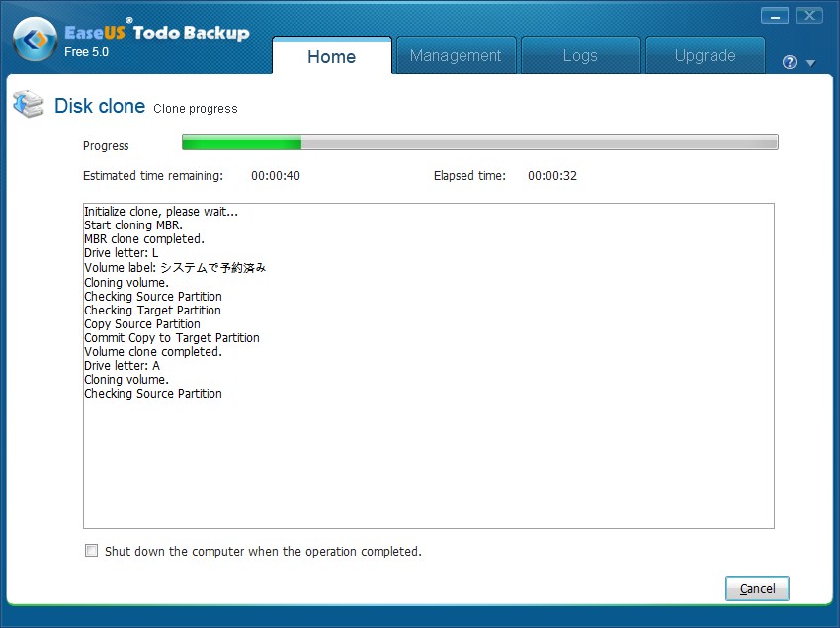
Task: Open the help question mark icon
Action: (x=789, y=62)
